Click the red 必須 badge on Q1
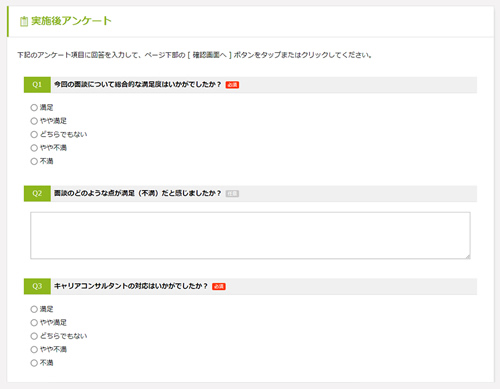This screenshot has height=389, width=500. (232, 85)
